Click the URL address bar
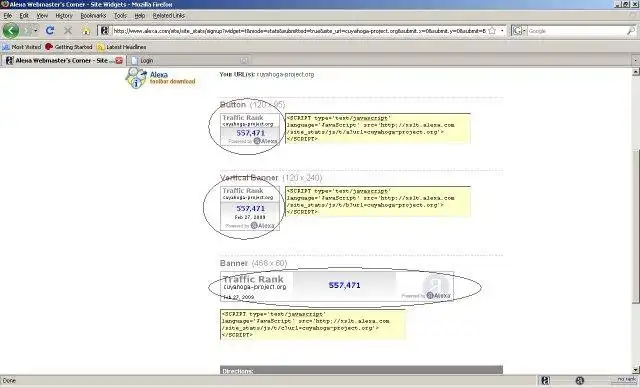640x388 pixels. (299, 31)
